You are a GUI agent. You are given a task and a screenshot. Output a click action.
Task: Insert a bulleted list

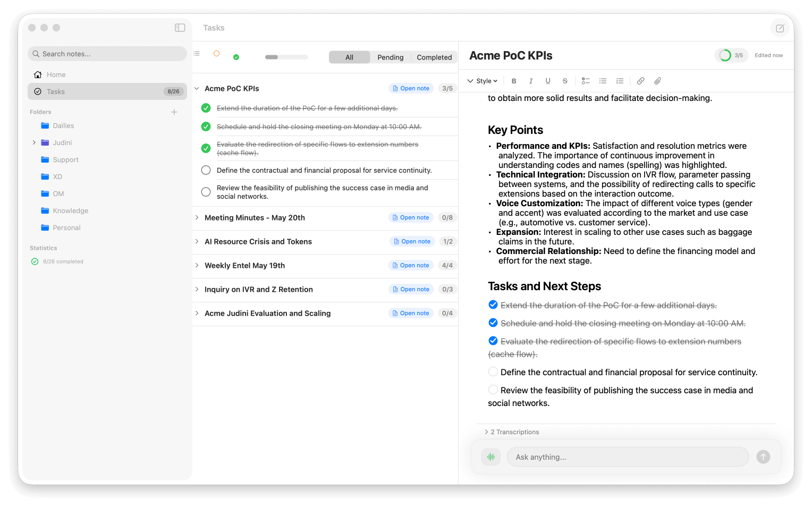tap(603, 81)
